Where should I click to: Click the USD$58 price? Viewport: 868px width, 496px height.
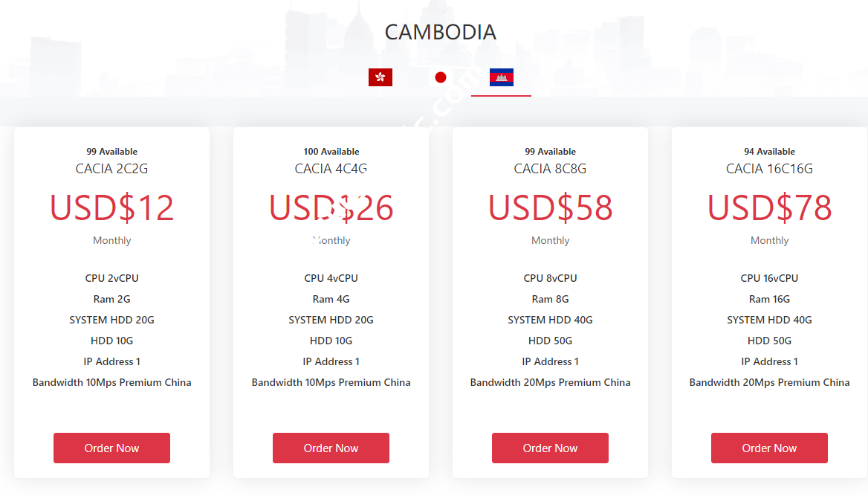pyautogui.click(x=550, y=208)
